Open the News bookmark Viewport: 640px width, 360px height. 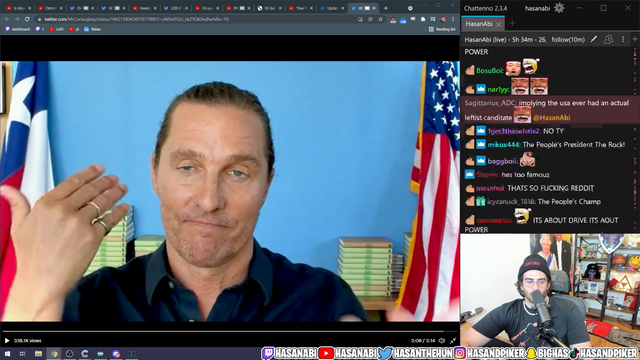(92, 29)
